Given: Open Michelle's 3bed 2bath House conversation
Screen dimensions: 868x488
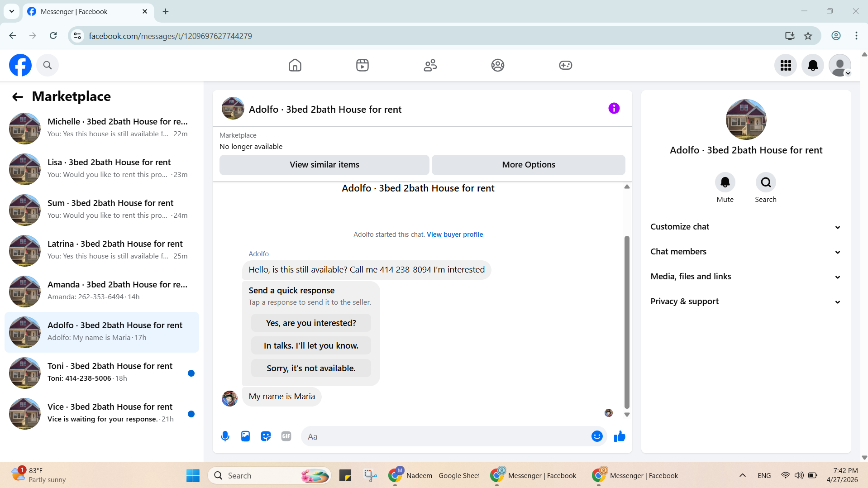Looking at the screenshot, I should [102, 128].
